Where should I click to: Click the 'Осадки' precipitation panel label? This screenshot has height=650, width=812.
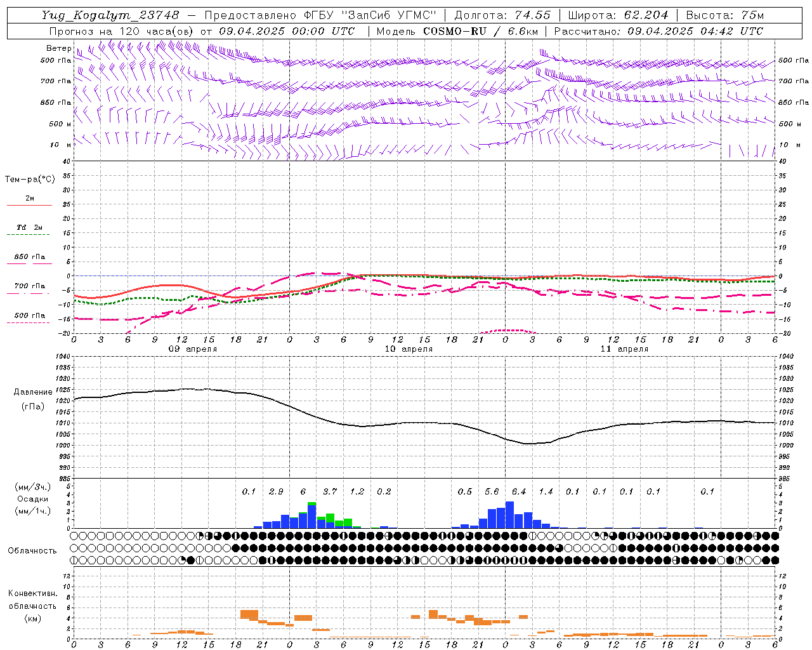point(33,499)
